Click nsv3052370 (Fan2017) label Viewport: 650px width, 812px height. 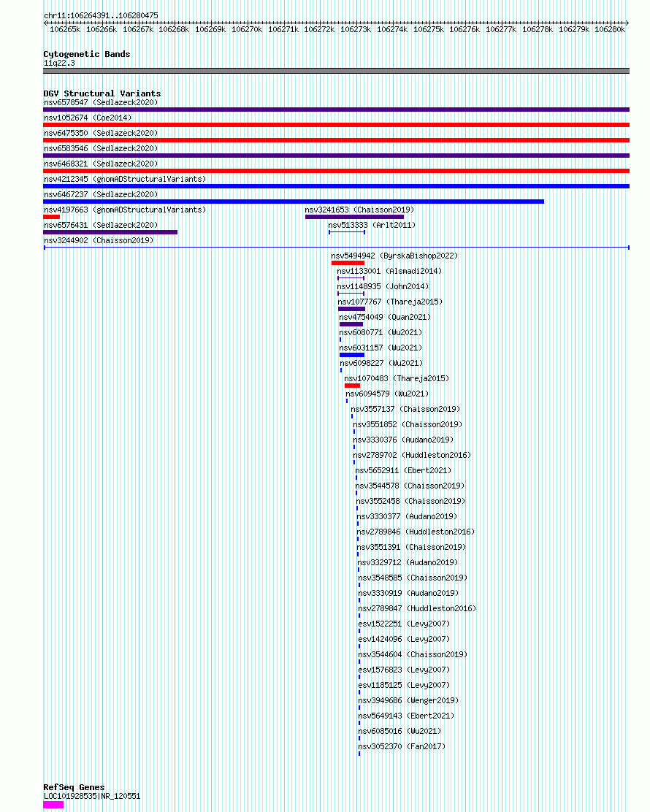tap(402, 746)
